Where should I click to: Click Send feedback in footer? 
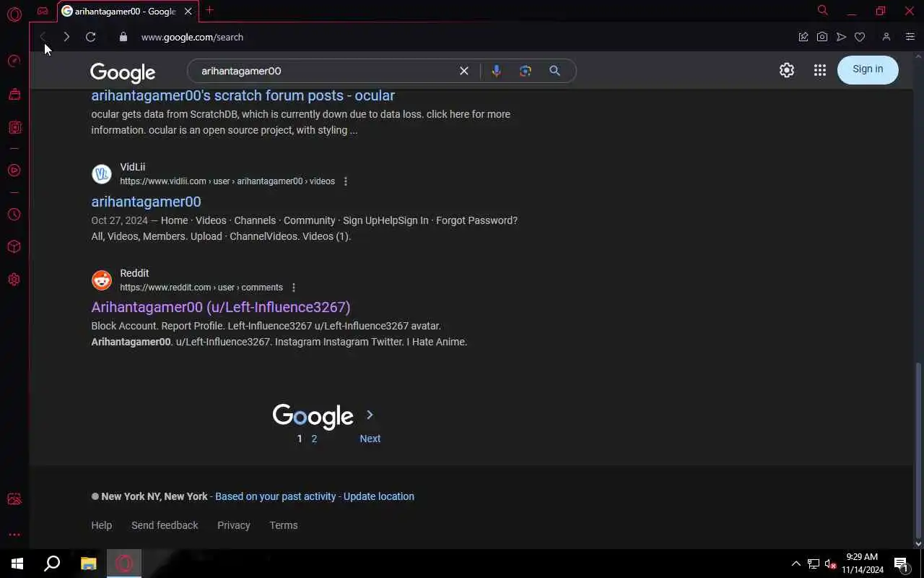pos(165,525)
